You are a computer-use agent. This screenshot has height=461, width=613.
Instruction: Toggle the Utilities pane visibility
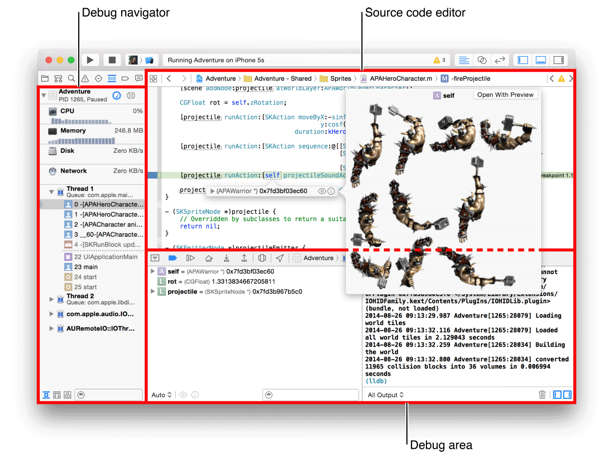559,60
